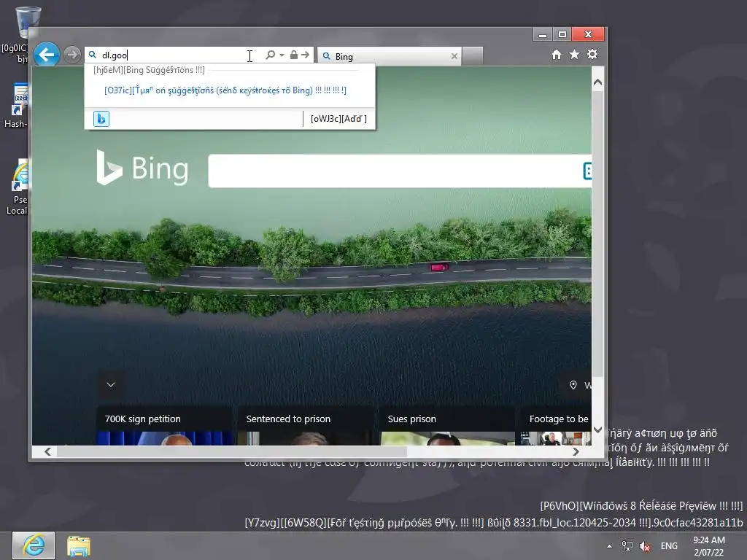Click the vertical scrollbar up arrow

point(598,82)
